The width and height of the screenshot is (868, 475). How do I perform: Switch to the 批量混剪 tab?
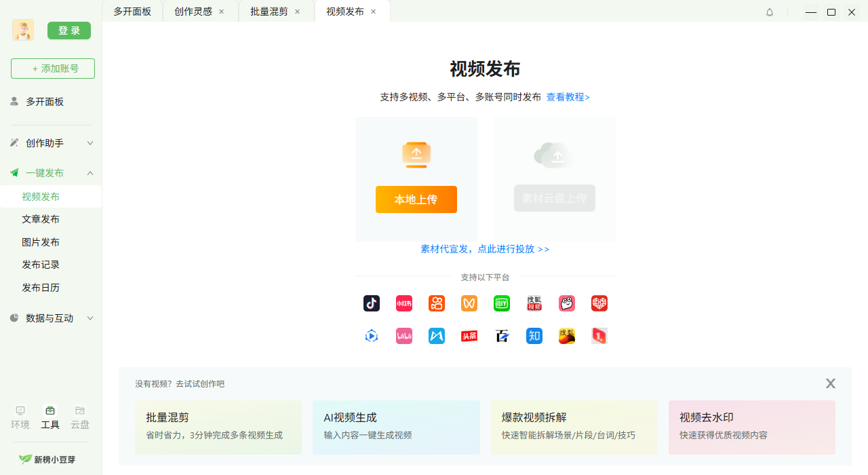pos(269,12)
